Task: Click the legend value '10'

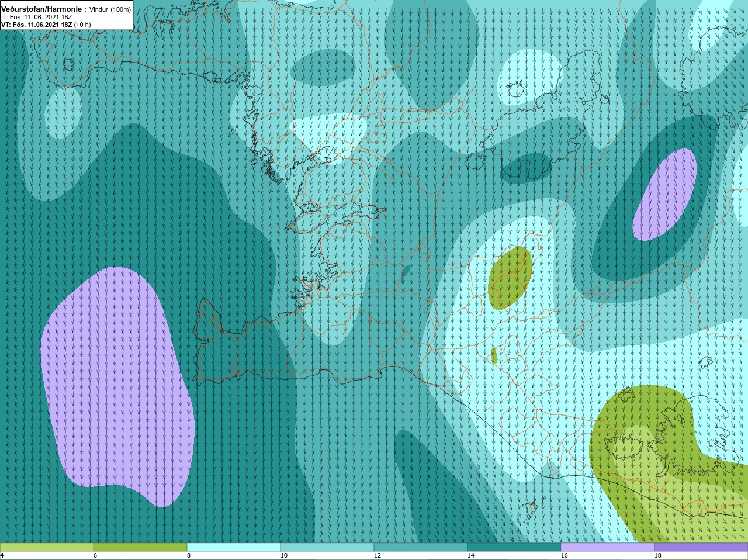Action: click(x=284, y=555)
